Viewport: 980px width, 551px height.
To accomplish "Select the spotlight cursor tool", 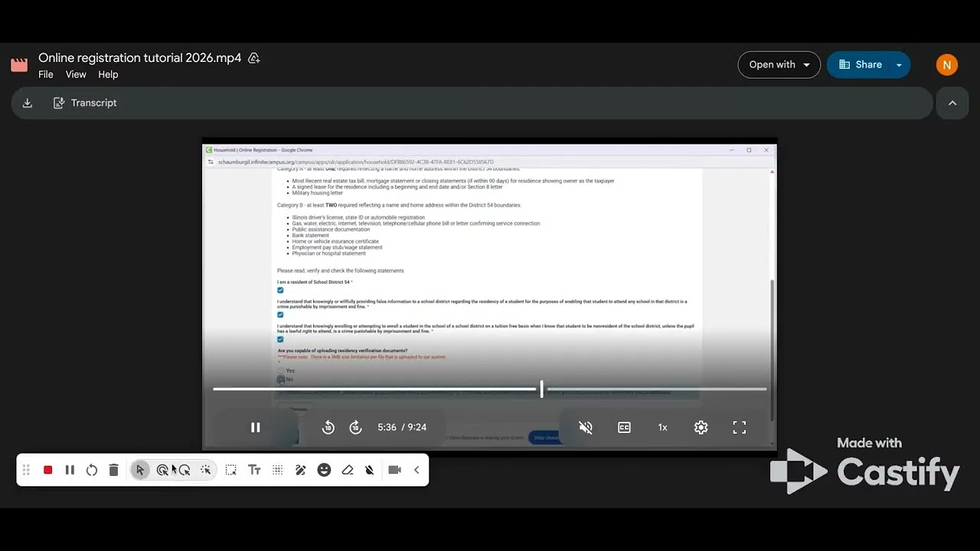I will pos(184,470).
